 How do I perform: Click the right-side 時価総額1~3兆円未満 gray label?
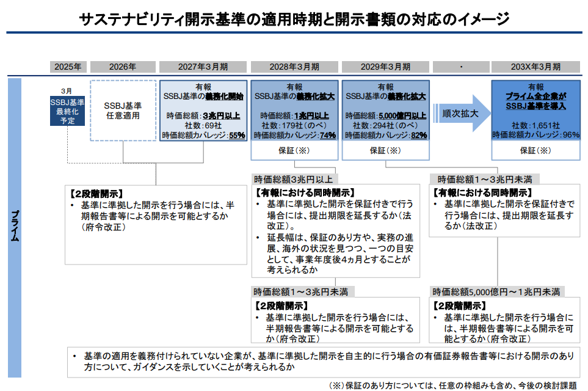tap(484, 179)
